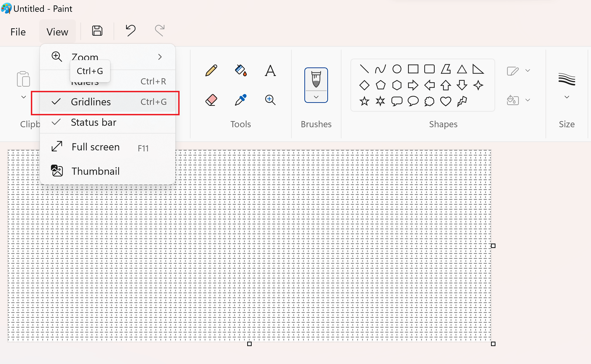The image size is (591, 364).
Task: Choose the Left arrow shape
Action: point(429,85)
